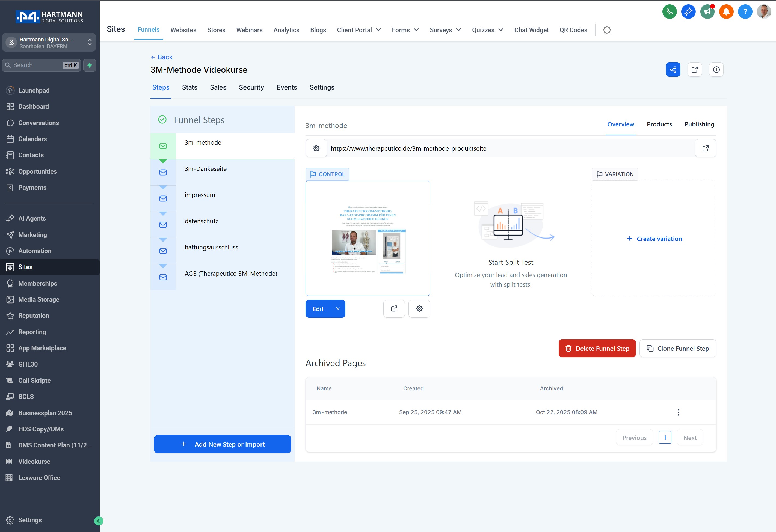Click the blue share funnel icon

click(673, 69)
